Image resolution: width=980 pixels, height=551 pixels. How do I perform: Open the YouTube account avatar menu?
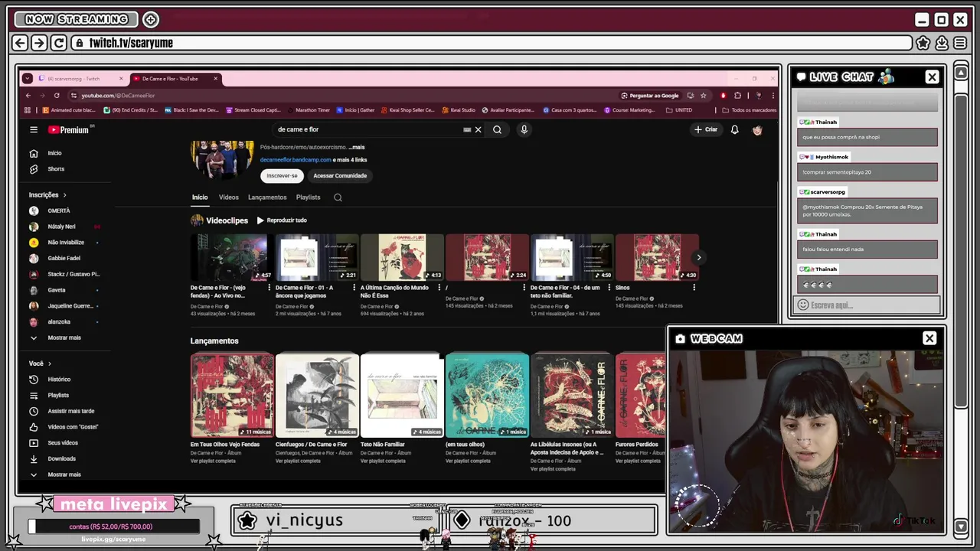(757, 130)
